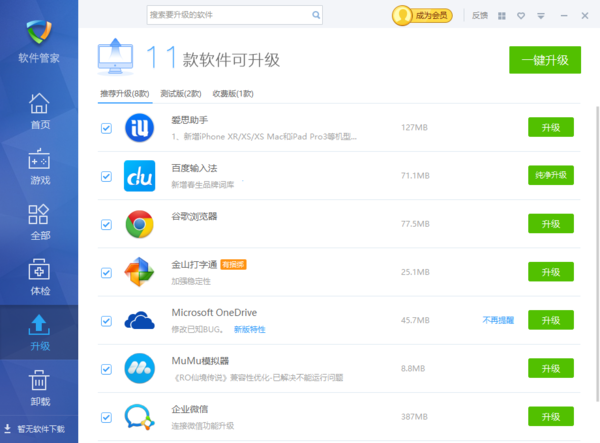Screen dimensions: 600x443
Task: Open the 新版特性 link for OneDrive
Action: 249,329
